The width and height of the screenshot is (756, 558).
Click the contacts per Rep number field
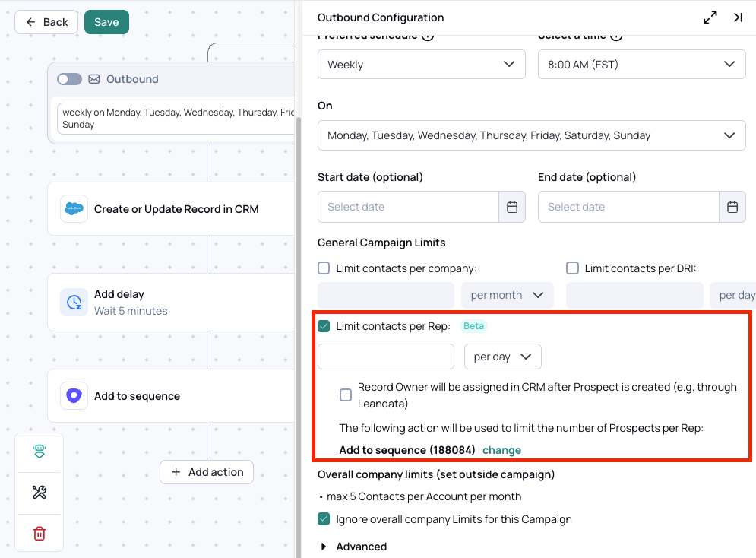click(x=386, y=357)
